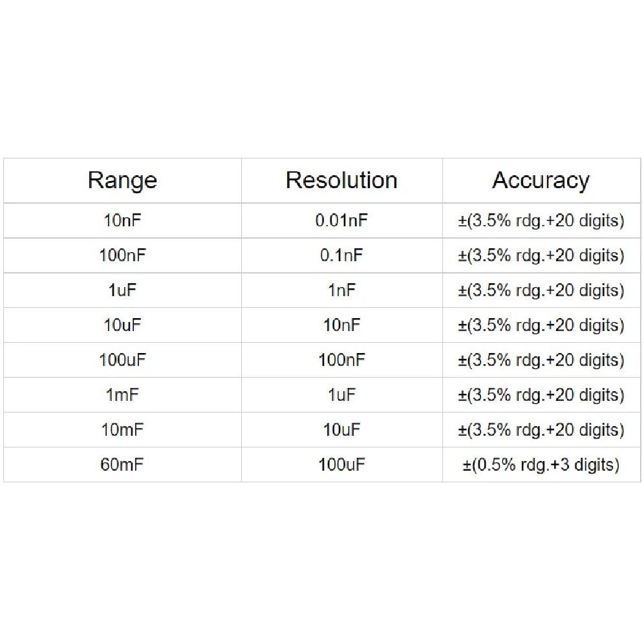This screenshot has height=644, width=644.
Task: Click the 1uF resolution cell in 1mF row
Action: pos(341,395)
